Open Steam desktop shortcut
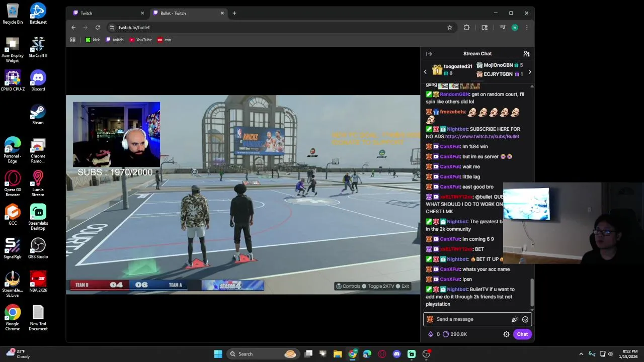The image size is (644, 362). tap(38, 115)
